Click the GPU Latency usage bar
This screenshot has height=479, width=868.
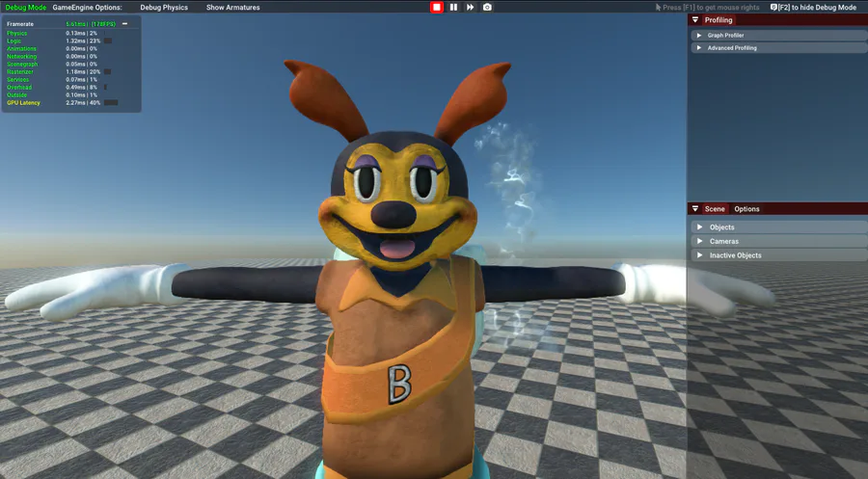click(111, 103)
